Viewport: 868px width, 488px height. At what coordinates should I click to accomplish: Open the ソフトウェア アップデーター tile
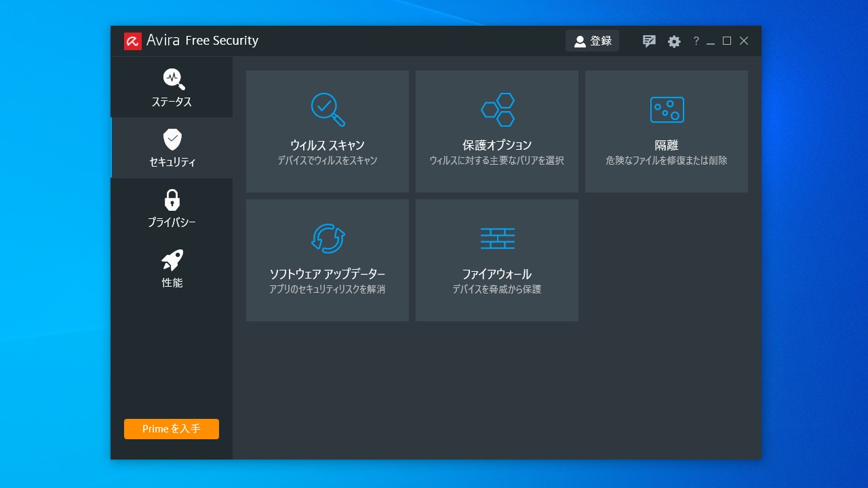pos(328,260)
